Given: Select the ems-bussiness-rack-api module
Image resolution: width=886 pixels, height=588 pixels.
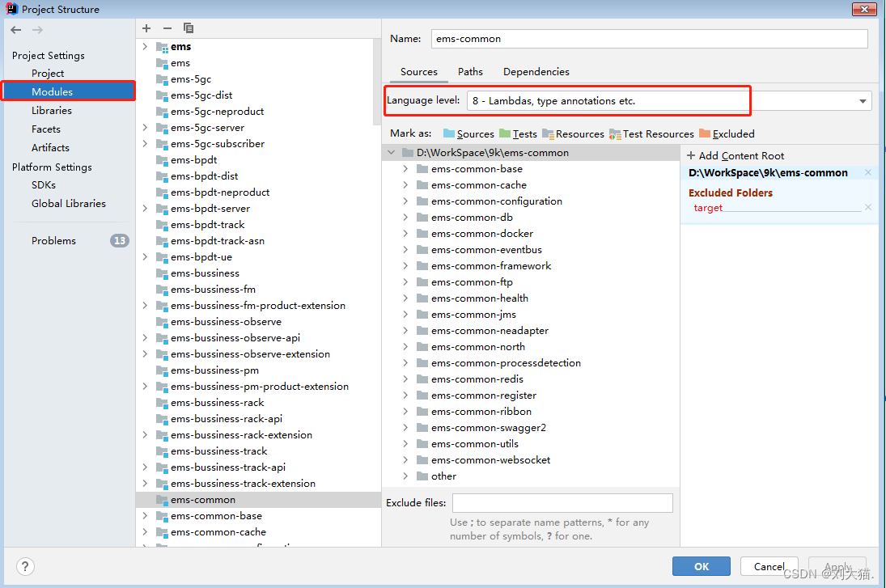Looking at the screenshot, I should coord(226,419).
